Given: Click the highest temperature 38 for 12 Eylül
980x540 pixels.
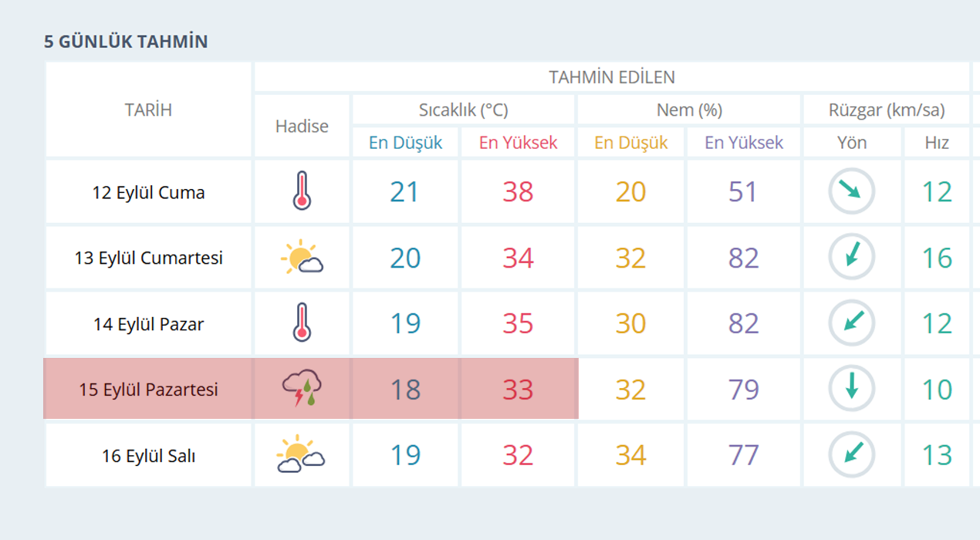Looking at the screenshot, I should click(518, 192).
